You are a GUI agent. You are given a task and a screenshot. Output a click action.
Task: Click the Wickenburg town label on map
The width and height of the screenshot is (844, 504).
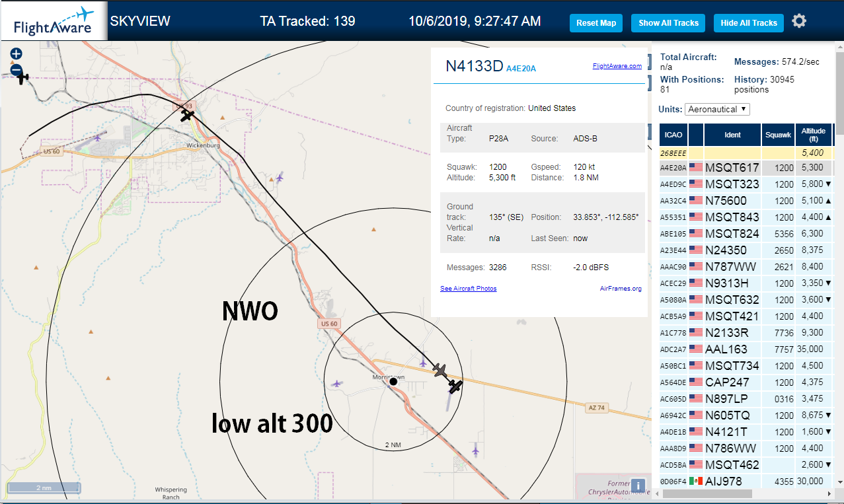203,145
